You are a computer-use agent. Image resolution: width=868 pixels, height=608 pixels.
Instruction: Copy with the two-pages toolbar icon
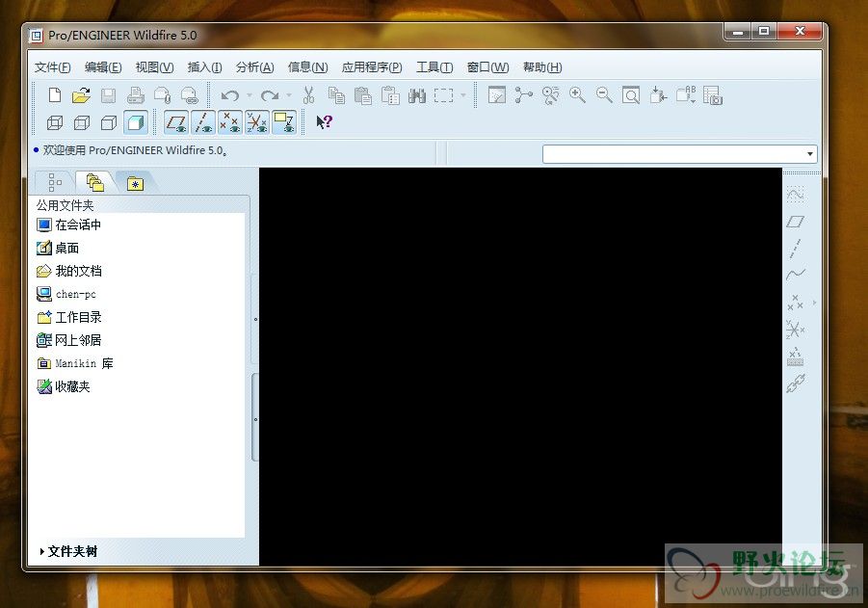pos(336,95)
